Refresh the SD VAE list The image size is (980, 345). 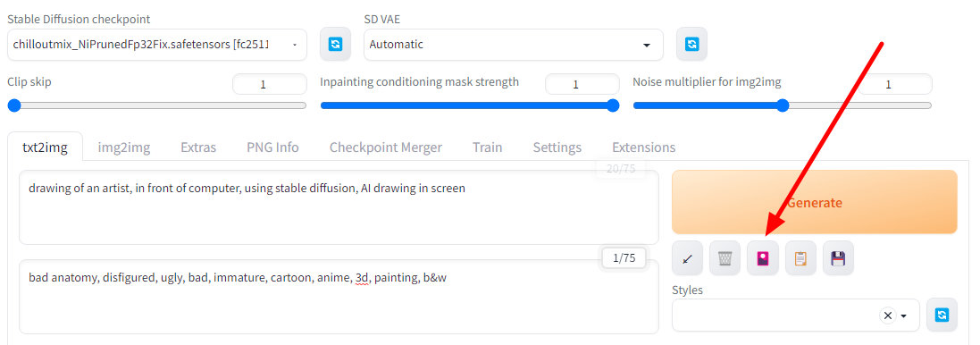(691, 45)
